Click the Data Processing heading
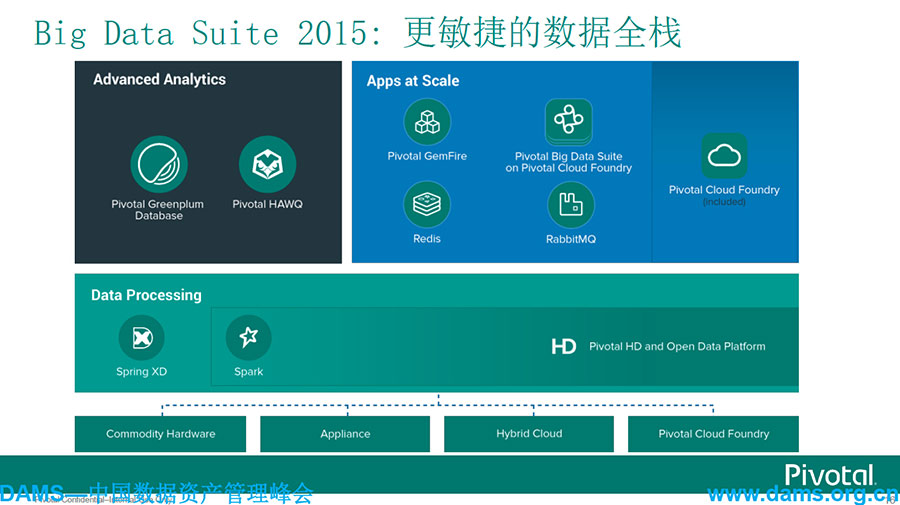 click(x=146, y=295)
